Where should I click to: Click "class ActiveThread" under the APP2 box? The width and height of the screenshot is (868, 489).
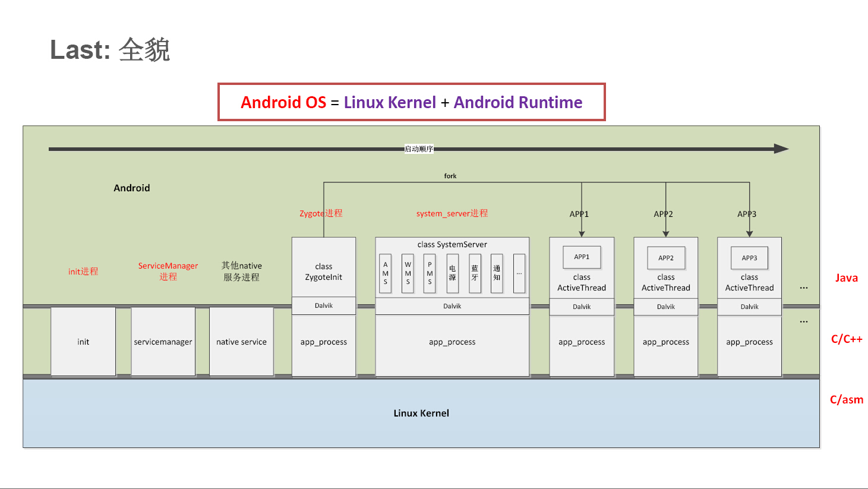coord(666,283)
